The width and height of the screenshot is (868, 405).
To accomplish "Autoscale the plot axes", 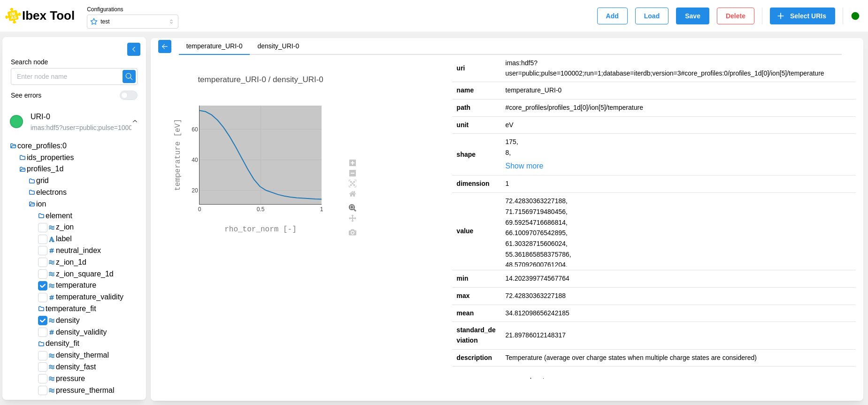I will point(353,183).
